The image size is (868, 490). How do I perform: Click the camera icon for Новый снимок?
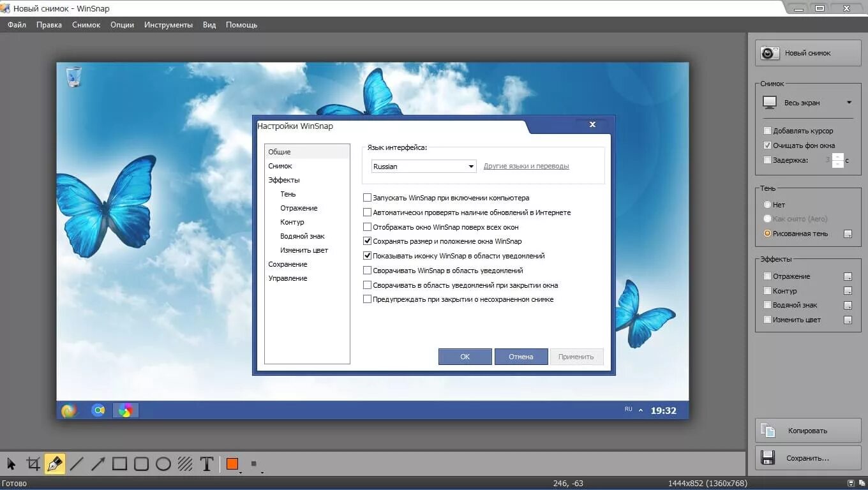[770, 54]
